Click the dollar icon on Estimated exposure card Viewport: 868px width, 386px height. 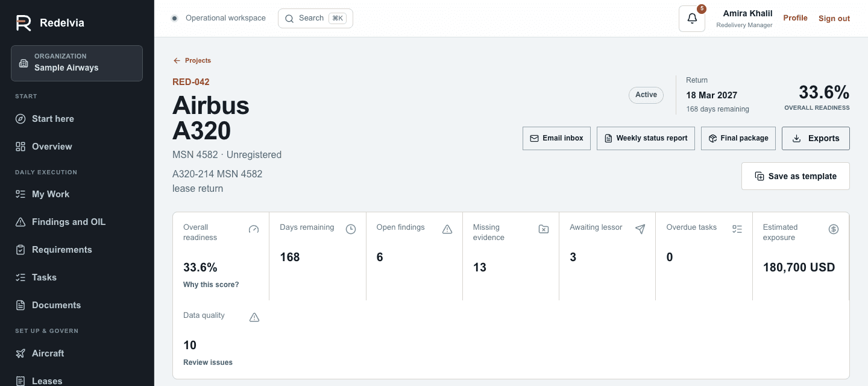834,229
